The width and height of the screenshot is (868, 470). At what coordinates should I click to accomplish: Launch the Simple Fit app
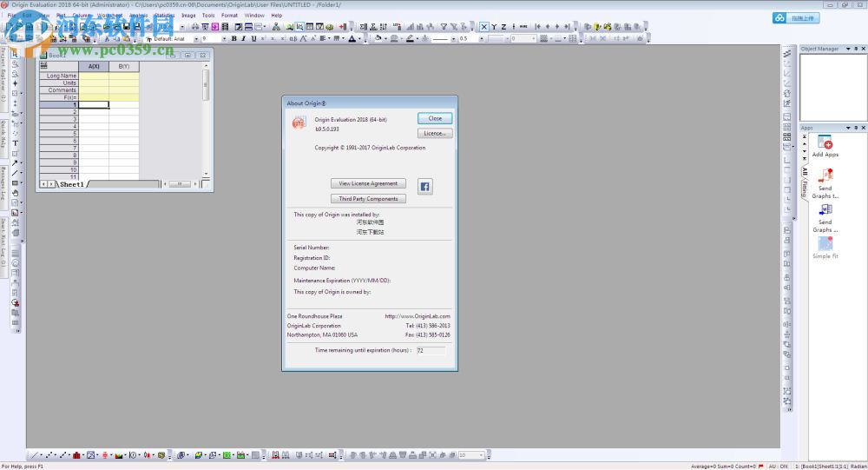click(825, 248)
